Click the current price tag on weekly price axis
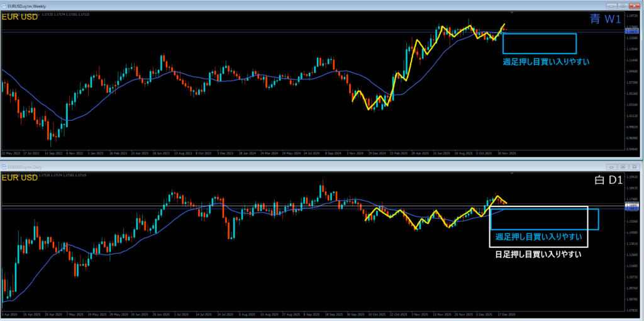The image size is (644, 321). pos(631,30)
